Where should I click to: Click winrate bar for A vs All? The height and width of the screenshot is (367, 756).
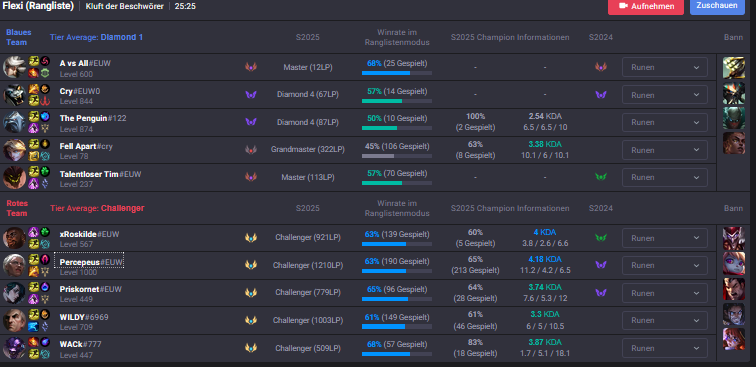(397, 73)
